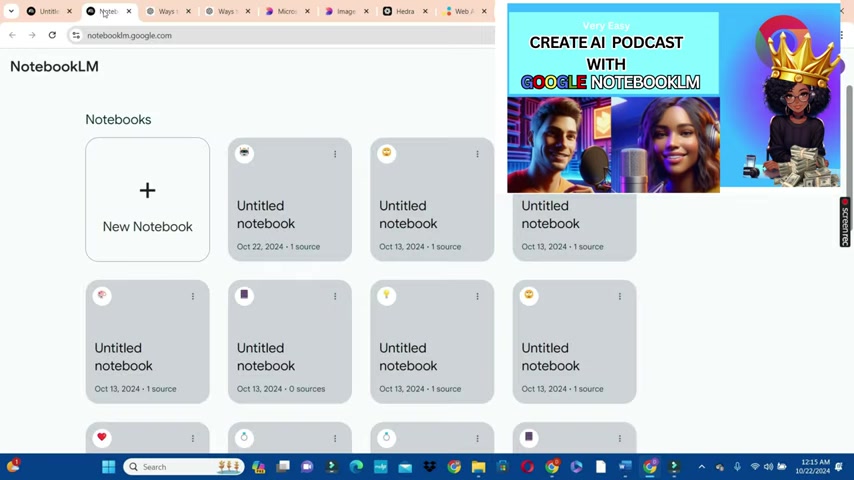
Task: Reload the NotebookLM page
Action: tap(52, 35)
